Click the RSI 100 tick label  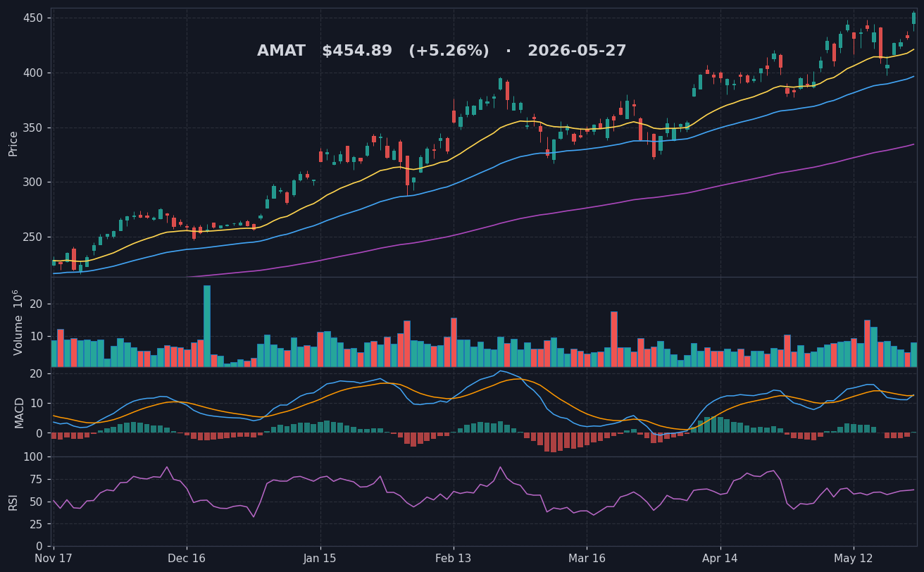coord(32,456)
